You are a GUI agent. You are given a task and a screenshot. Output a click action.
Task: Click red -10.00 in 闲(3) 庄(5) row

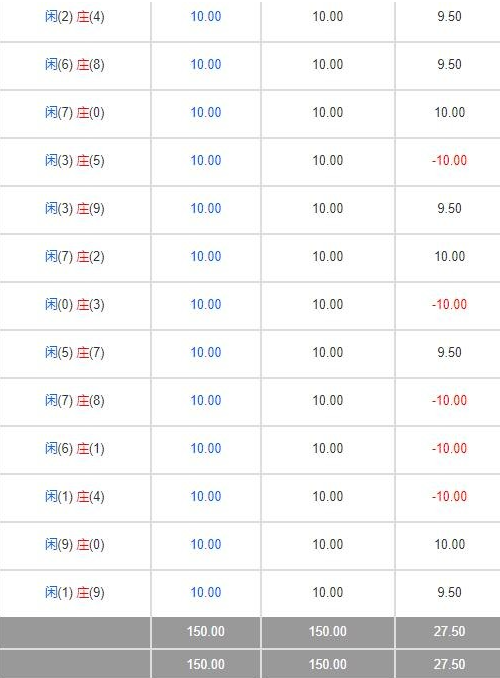point(449,160)
